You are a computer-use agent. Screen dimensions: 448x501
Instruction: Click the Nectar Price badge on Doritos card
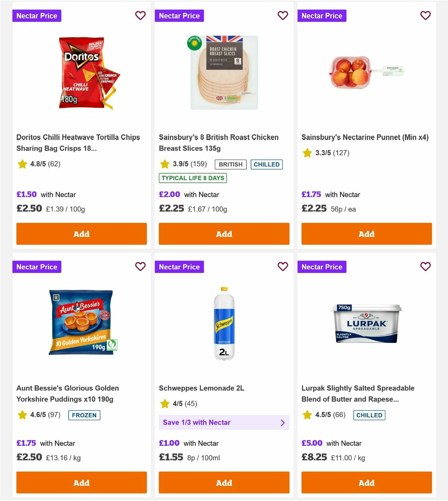click(x=37, y=16)
